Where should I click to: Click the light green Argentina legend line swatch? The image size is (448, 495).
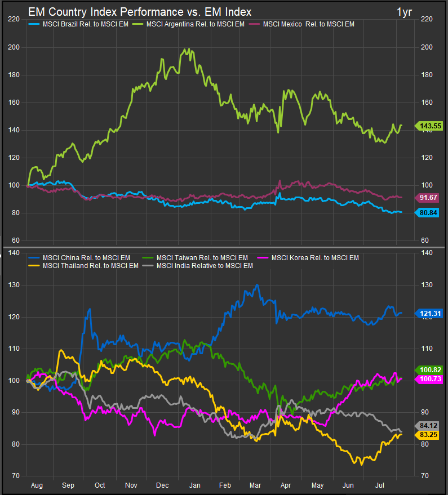tap(137, 24)
